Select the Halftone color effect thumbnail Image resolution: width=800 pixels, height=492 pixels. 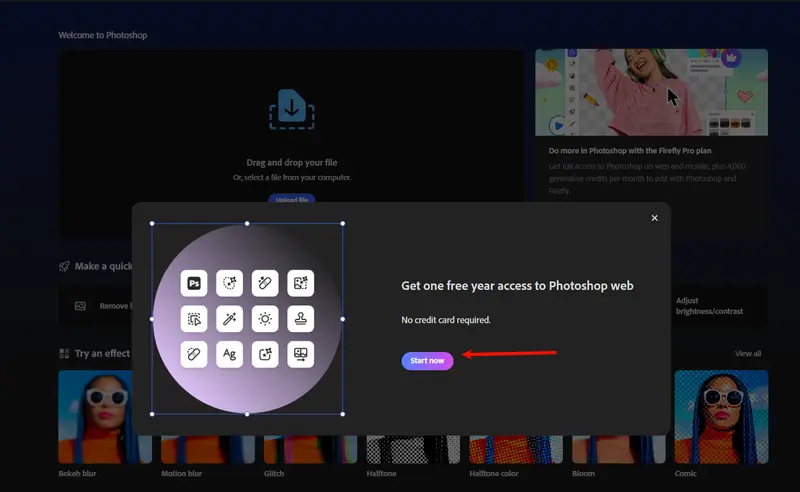516,449
